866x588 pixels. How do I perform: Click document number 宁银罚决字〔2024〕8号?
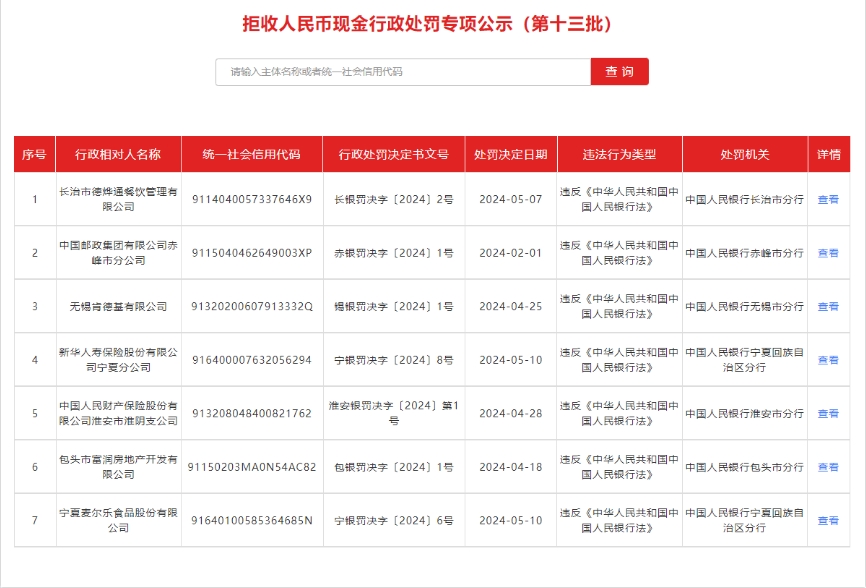point(394,360)
